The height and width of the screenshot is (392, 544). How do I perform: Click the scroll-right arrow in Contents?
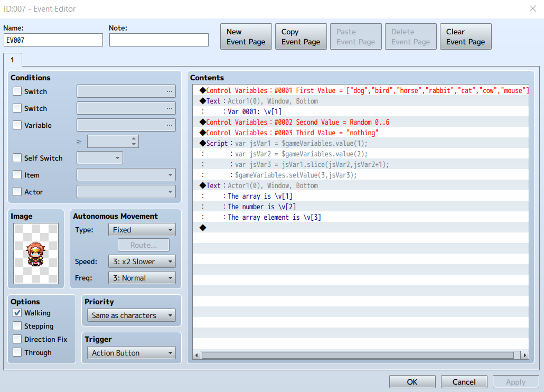pos(524,355)
